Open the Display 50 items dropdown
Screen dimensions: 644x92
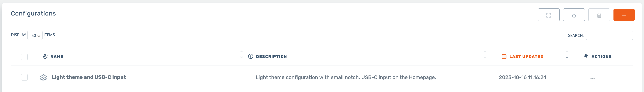pyautogui.click(x=35, y=35)
